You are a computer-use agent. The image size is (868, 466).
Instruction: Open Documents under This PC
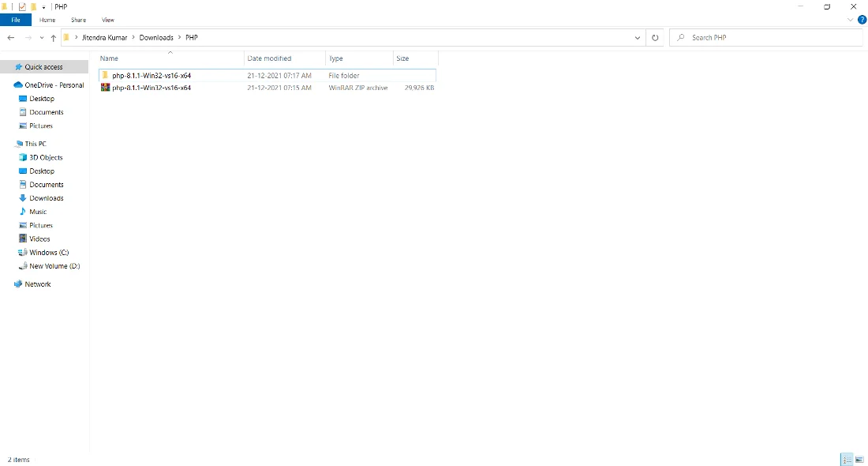46,185
